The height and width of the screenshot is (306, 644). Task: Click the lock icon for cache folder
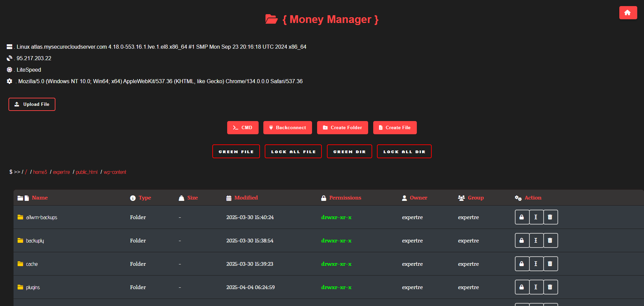[522, 264]
